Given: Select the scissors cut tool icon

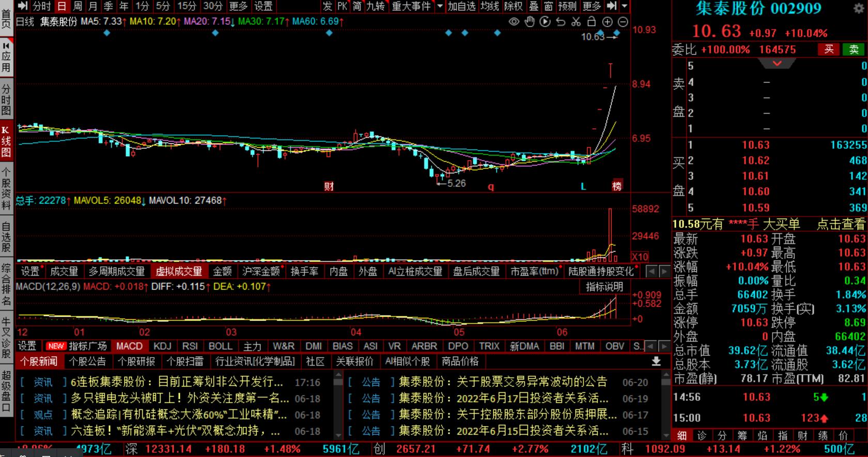Looking at the screenshot, I should 576,22.
